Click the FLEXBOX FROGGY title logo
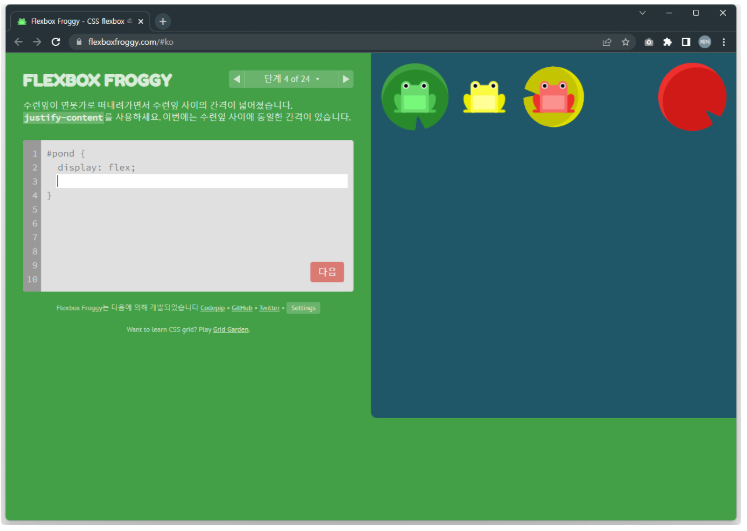 pos(97,80)
